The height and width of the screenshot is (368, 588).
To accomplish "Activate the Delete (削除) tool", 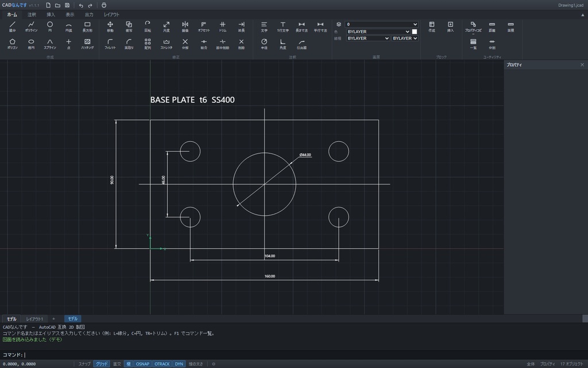I will pos(242,44).
